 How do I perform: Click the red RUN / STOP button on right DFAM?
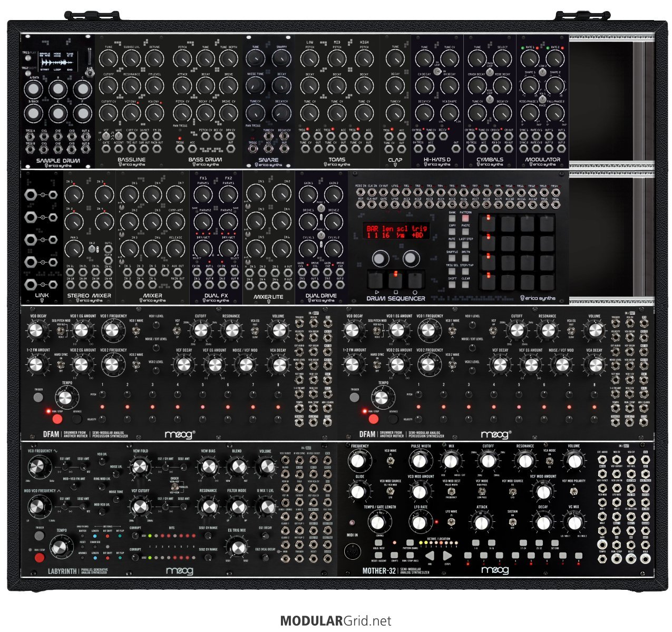[374, 419]
